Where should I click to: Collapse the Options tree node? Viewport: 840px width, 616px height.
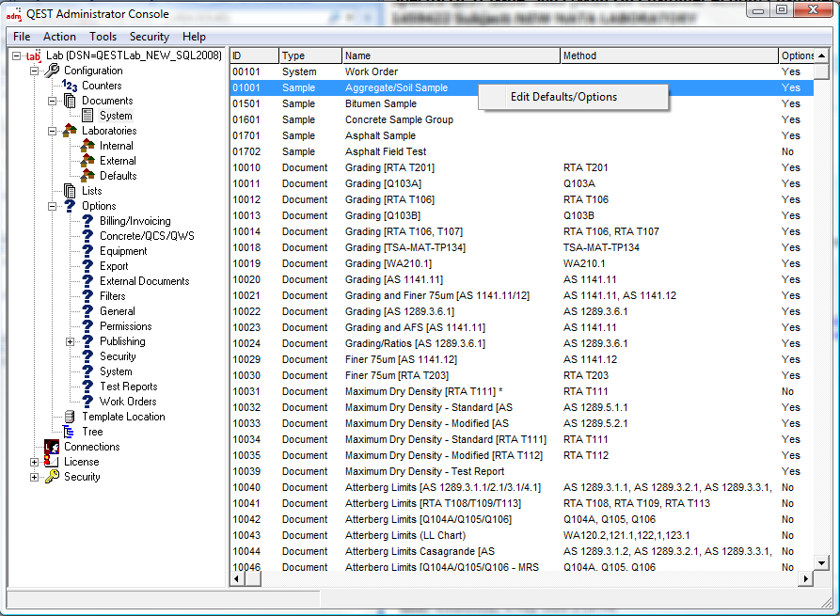pos(53,206)
